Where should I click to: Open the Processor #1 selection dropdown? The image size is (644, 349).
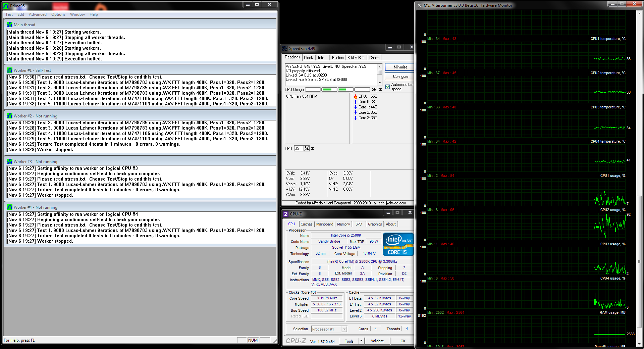pos(329,329)
